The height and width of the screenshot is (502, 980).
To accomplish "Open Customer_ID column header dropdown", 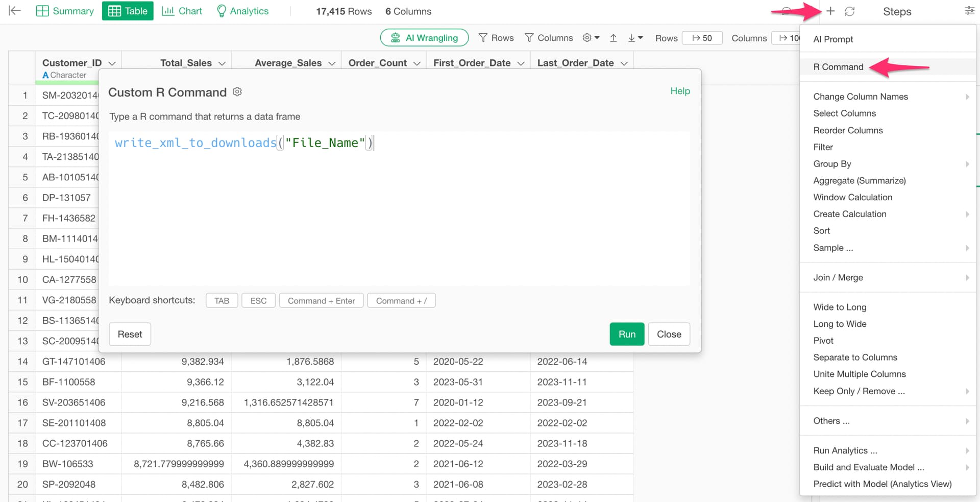I will (112, 63).
